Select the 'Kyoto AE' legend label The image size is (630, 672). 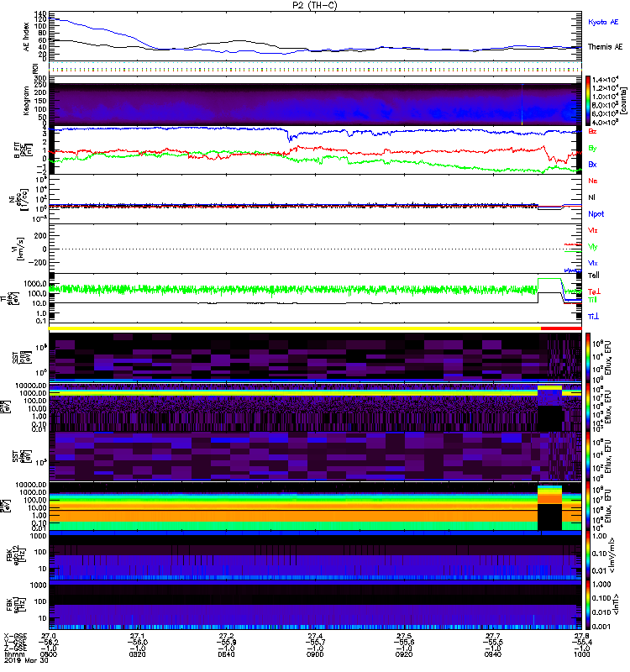pos(603,22)
